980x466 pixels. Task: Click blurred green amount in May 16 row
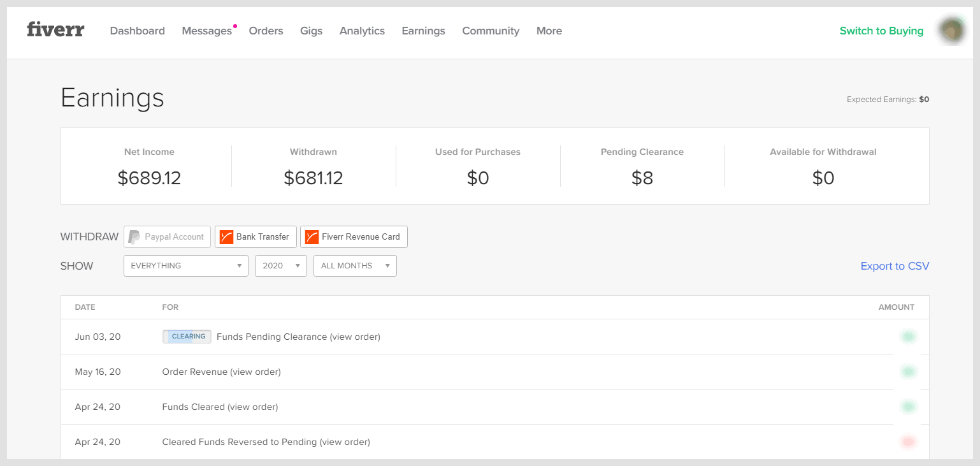point(908,372)
